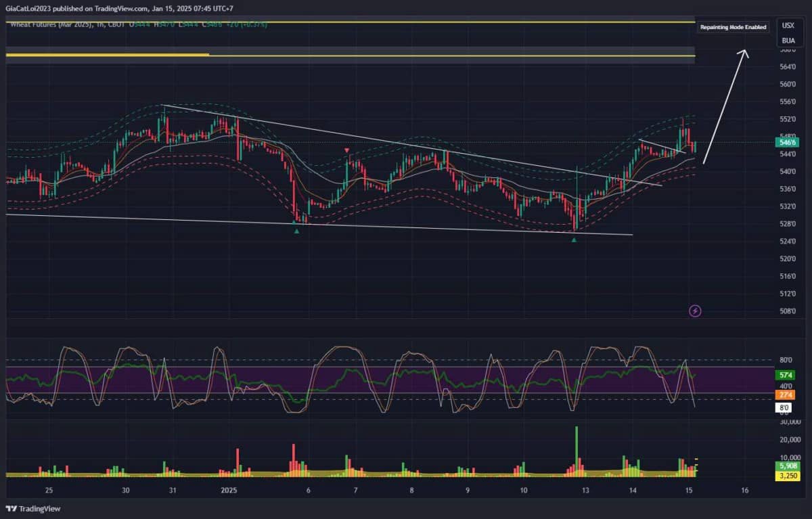Click the green 546'6 current price tag
Image resolution: width=812 pixels, height=519 pixels.
[x=788, y=143]
